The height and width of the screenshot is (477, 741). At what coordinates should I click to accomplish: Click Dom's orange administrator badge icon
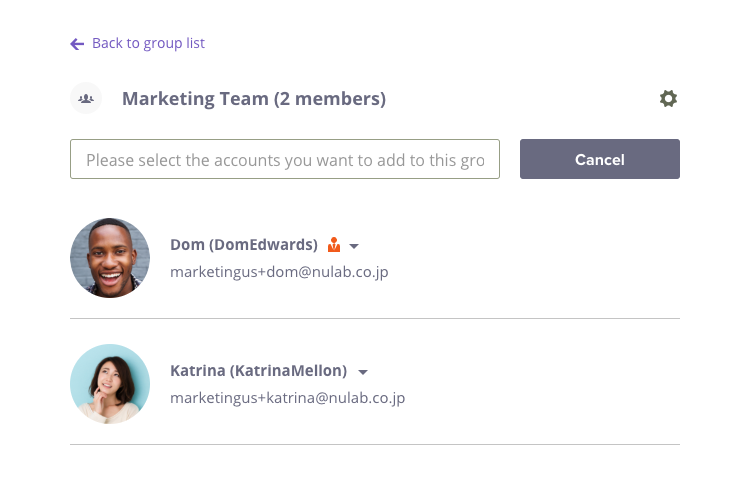pos(334,244)
